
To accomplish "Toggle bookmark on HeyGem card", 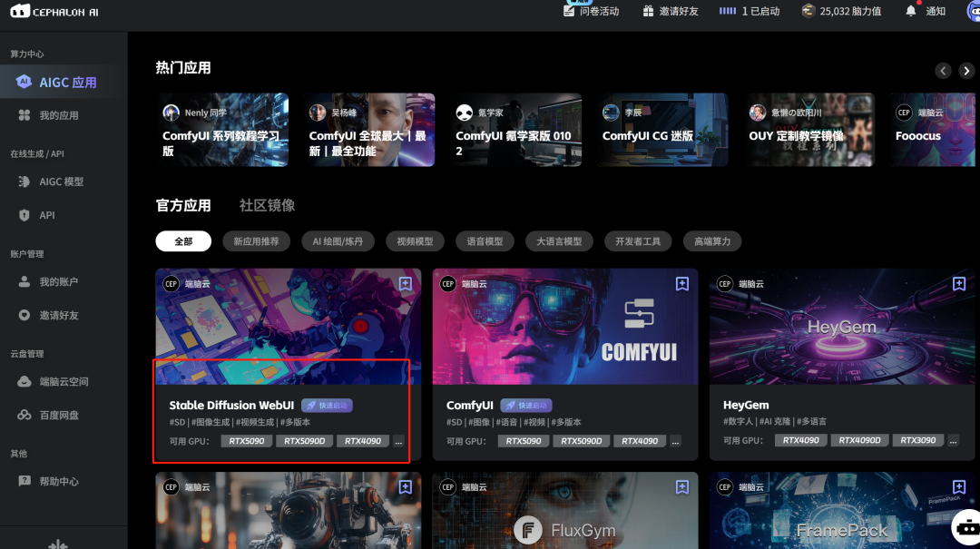I will click(x=959, y=284).
